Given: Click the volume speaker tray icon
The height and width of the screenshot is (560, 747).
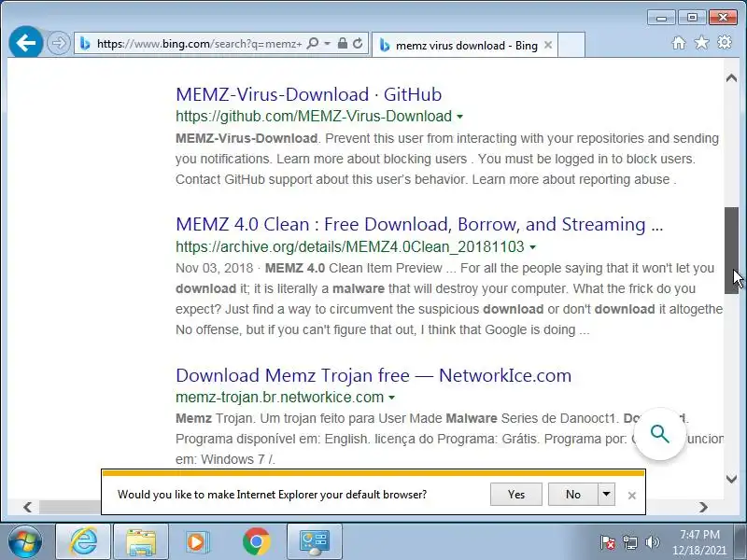Looking at the screenshot, I should pos(652,542).
